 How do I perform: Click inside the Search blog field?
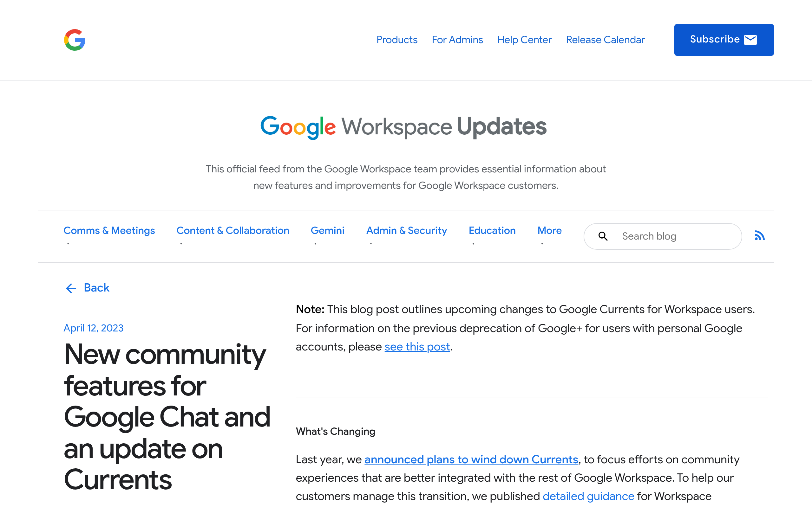click(665, 236)
